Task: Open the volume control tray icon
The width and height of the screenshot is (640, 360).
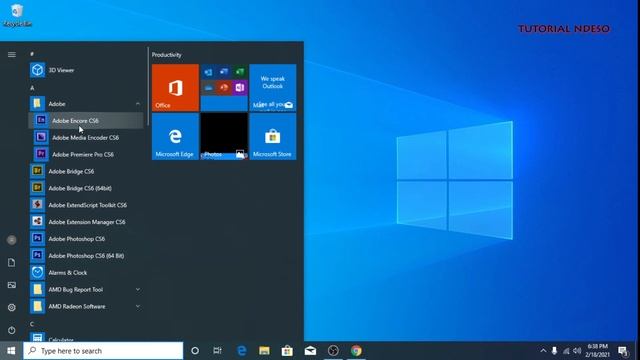Action: pos(577,351)
